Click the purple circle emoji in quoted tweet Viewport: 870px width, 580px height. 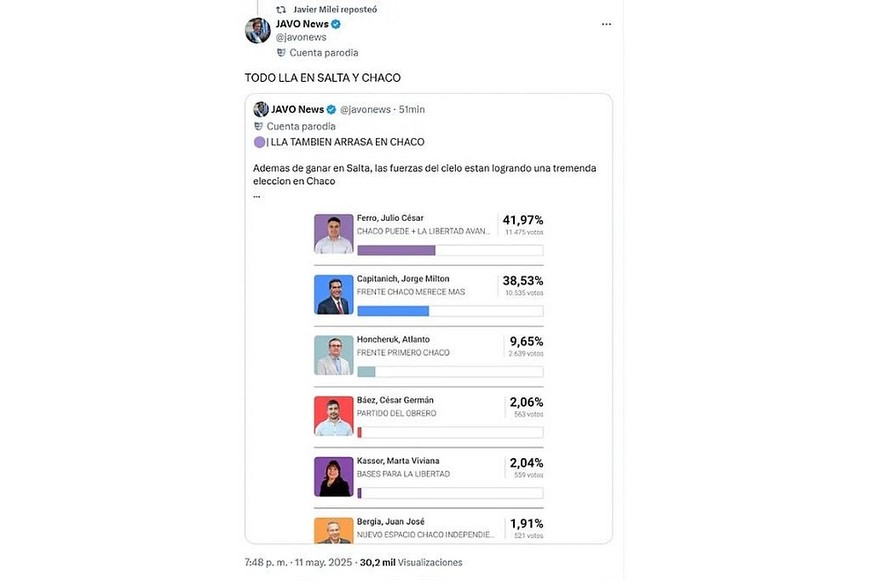click(259, 142)
